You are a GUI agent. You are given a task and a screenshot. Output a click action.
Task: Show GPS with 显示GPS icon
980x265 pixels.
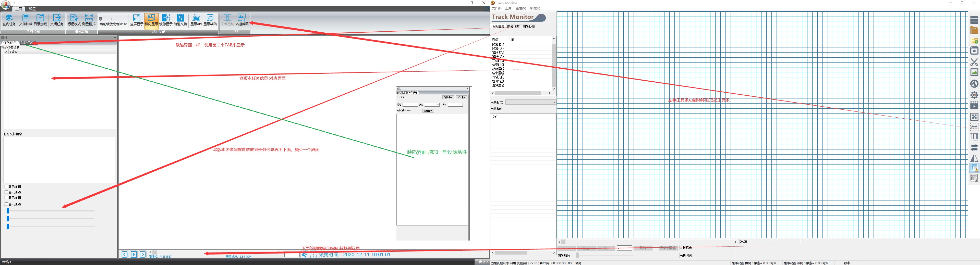pos(196,20)
